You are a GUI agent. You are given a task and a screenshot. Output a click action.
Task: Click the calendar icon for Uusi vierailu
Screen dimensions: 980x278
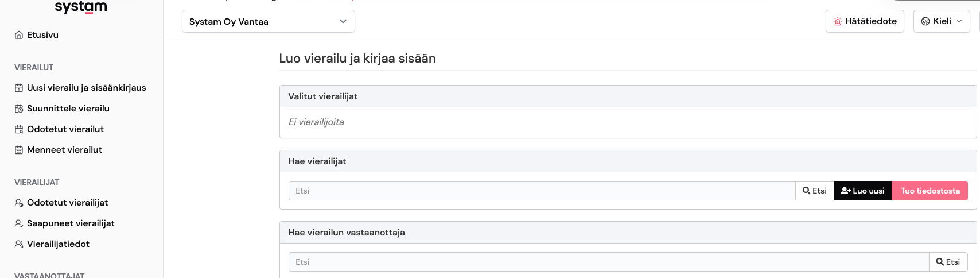[19, 88]
